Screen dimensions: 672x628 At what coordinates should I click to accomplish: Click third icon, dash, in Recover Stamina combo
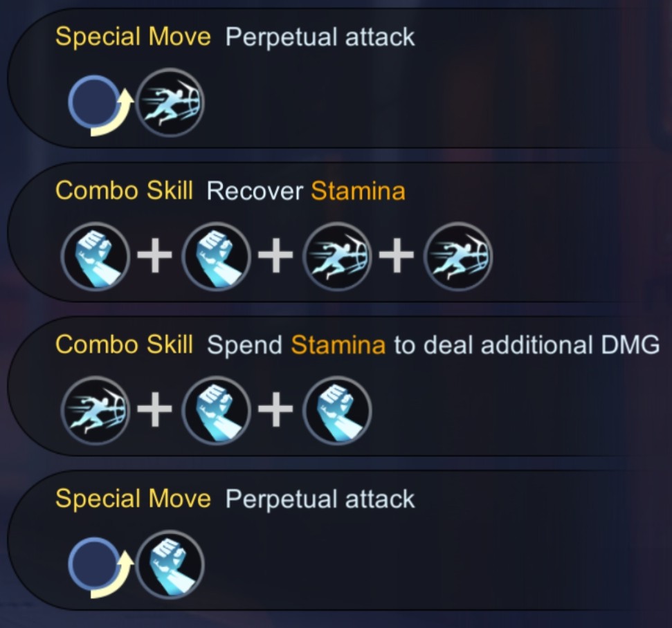click(x=337, y=256)
